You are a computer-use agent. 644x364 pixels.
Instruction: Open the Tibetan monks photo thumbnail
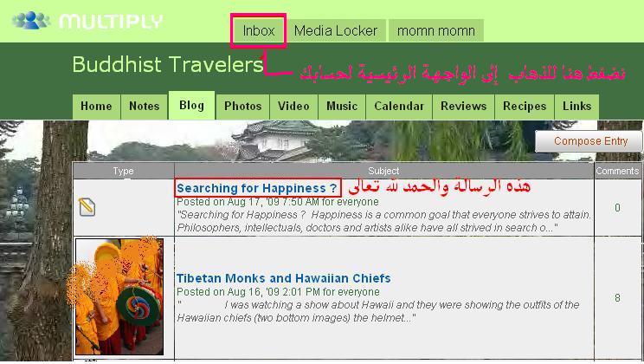point(119,296)
